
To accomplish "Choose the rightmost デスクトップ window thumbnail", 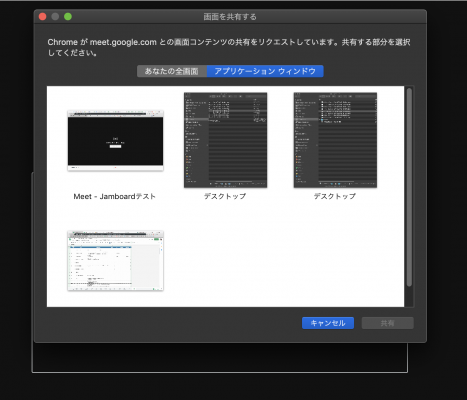I will (x=335, y=140).
